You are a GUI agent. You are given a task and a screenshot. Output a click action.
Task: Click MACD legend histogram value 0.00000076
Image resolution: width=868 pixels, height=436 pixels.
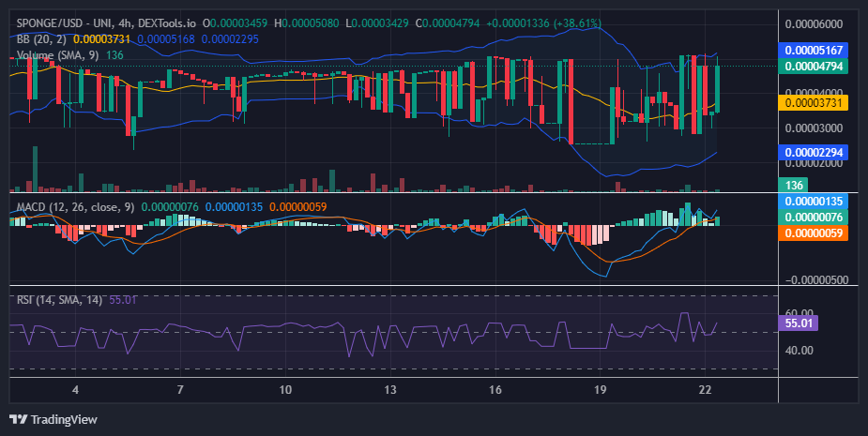170,207
